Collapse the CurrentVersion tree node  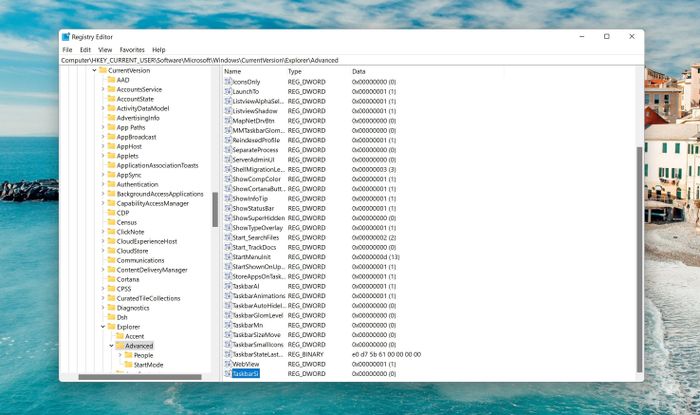[94, 71]
